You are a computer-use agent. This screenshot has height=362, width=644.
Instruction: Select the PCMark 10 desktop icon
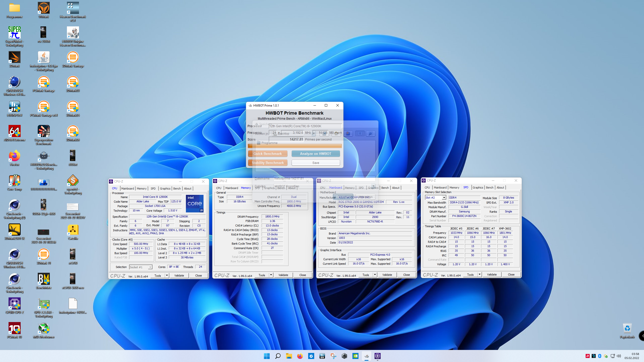coord(15,330)
